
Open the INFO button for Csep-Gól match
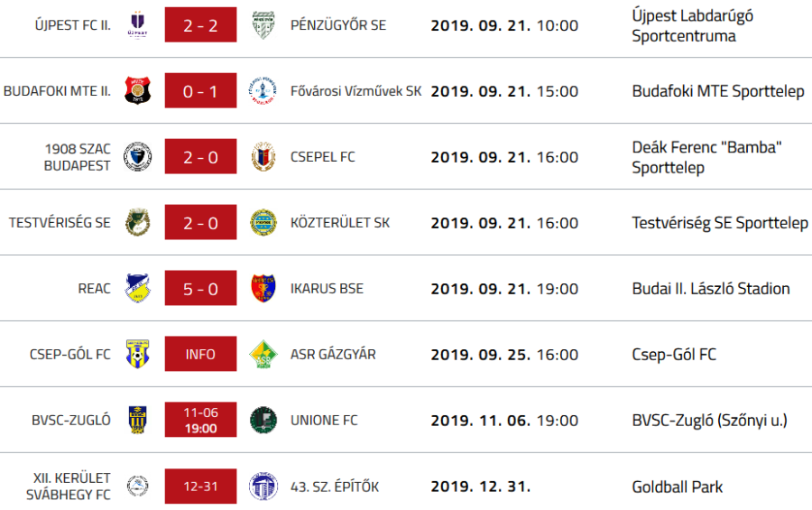coord(200,355)
